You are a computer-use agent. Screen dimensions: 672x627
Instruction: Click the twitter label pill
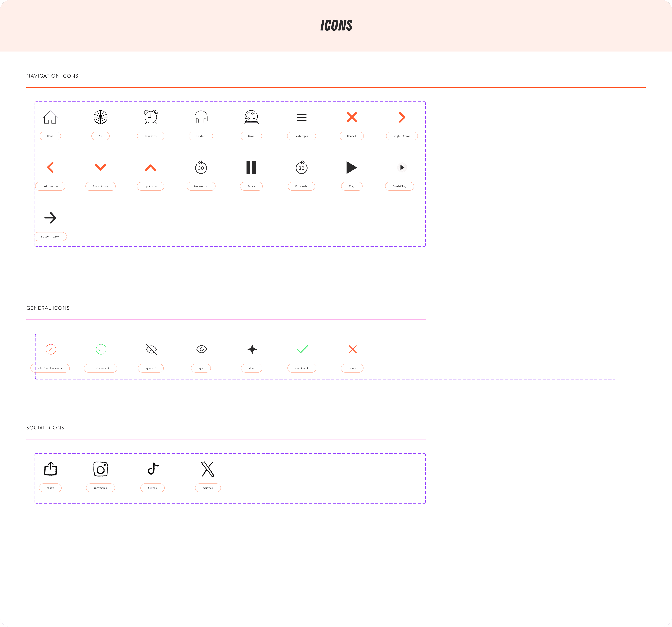coord(208,488)
